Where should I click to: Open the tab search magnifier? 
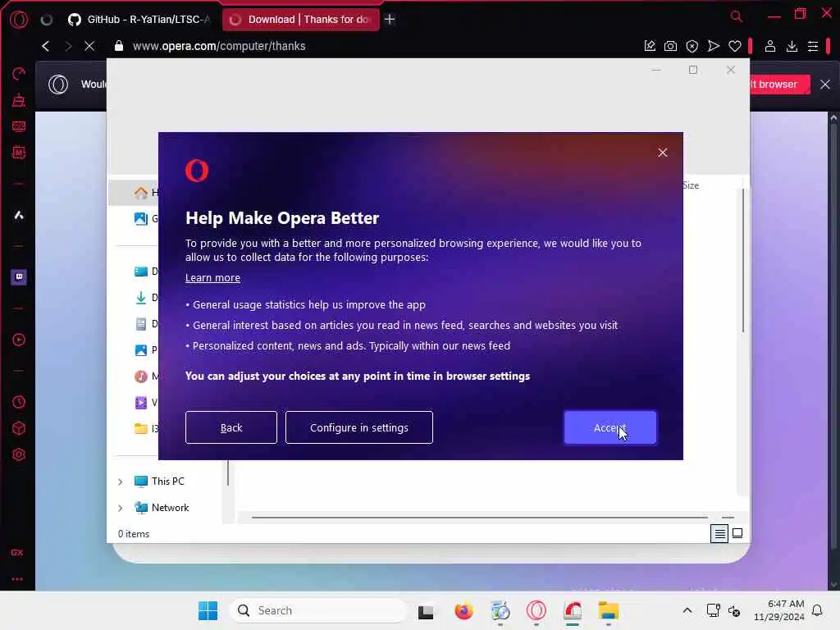click(x=737, y=16)
